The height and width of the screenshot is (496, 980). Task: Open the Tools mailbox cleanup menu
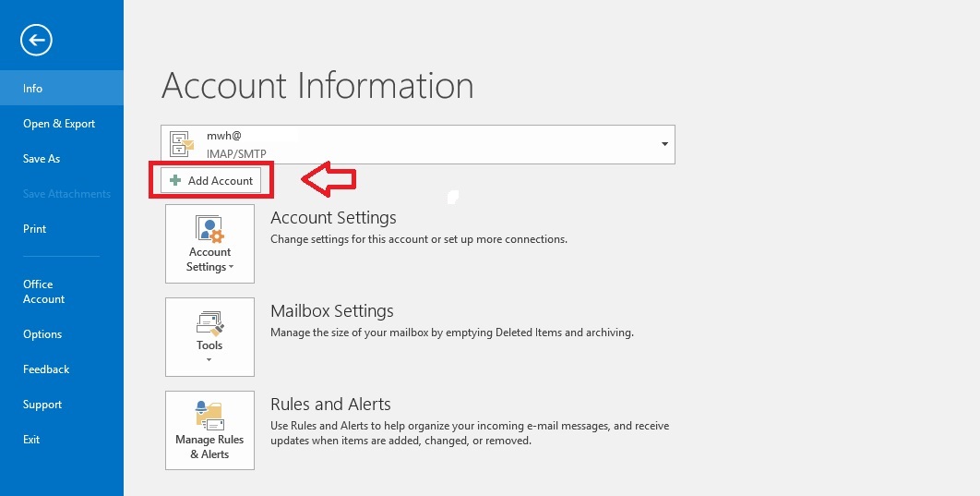pyautogui.click(x=210, y=337)
